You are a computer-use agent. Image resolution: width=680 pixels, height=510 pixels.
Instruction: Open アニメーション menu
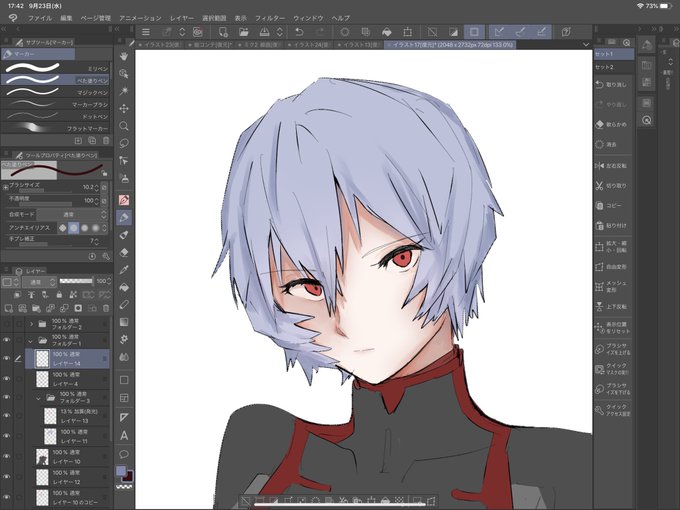[140, 18]
